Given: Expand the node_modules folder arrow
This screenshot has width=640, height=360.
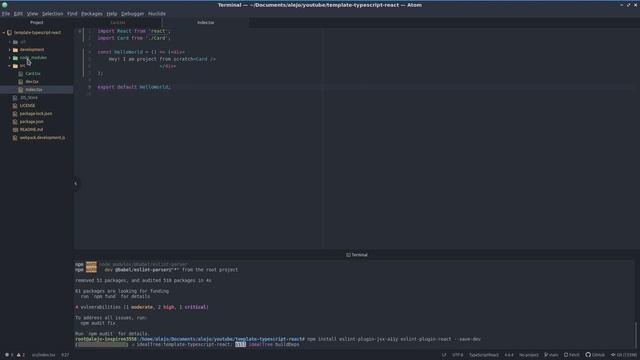Looking at the screenshot, I should (x=10, y=58).
